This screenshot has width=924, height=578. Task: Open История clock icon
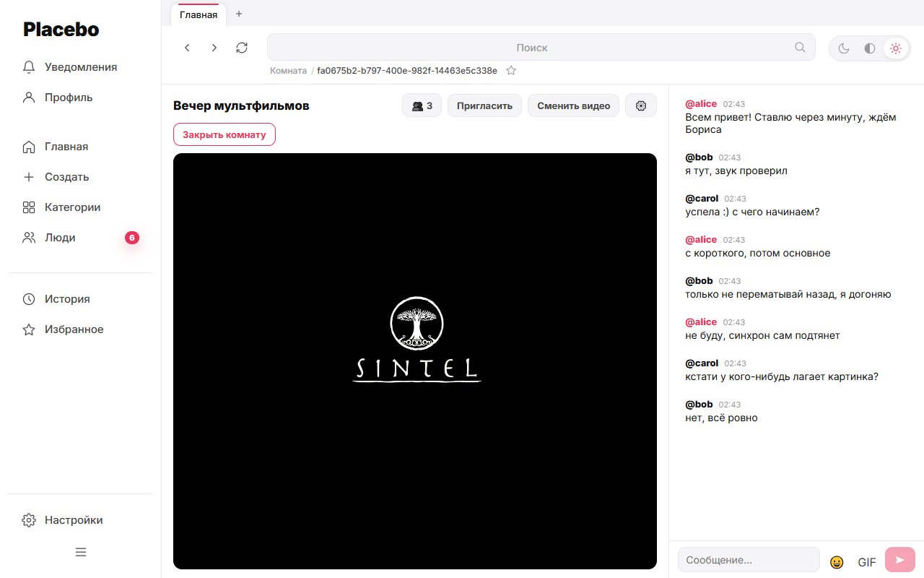coord(29,299)
